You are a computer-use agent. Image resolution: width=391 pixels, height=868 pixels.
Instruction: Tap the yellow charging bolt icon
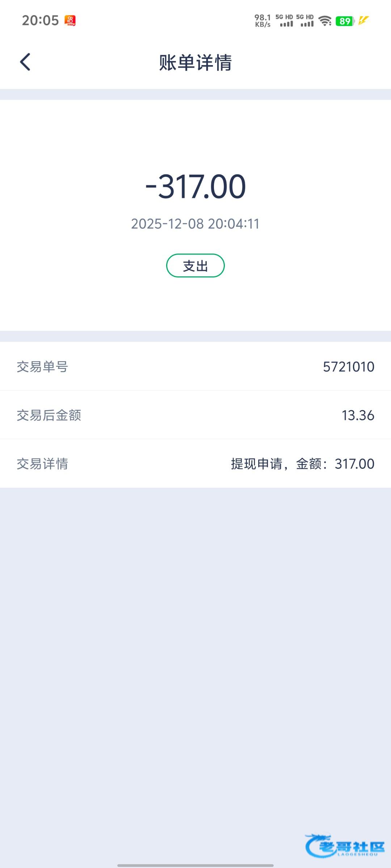pos(363,21)
